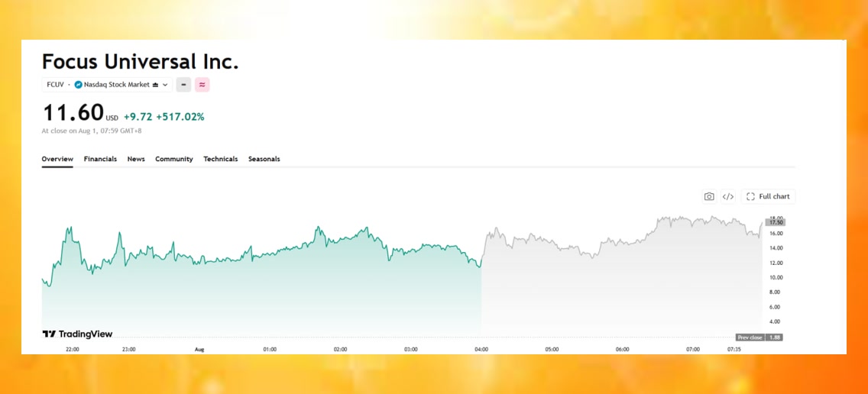
Task: Click the 04:00 time axis label
Action: tap(481, 349)
